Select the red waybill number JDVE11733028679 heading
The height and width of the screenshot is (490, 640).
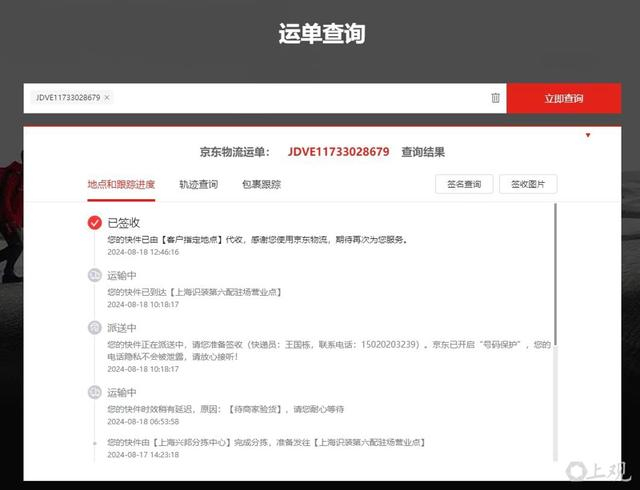click(x=338, y=152)
